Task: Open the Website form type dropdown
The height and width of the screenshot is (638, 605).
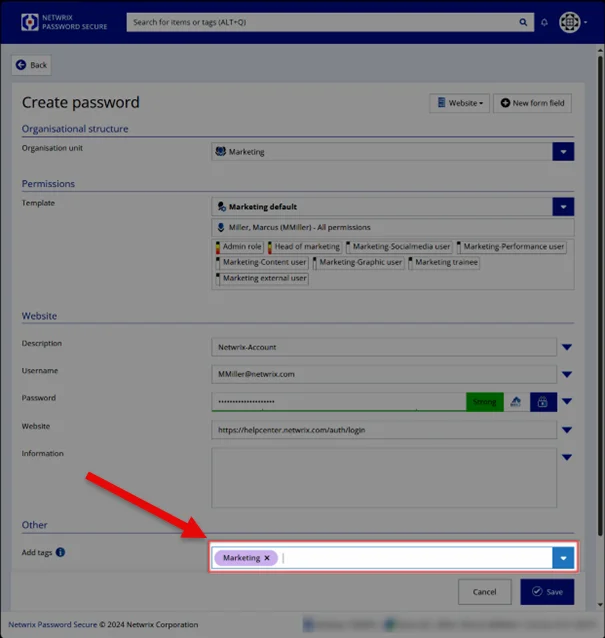Action: click(x=459, y=103)
